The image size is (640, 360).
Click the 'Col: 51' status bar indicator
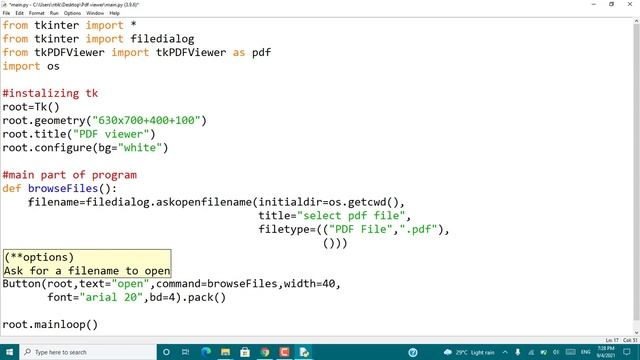point(630,340)
